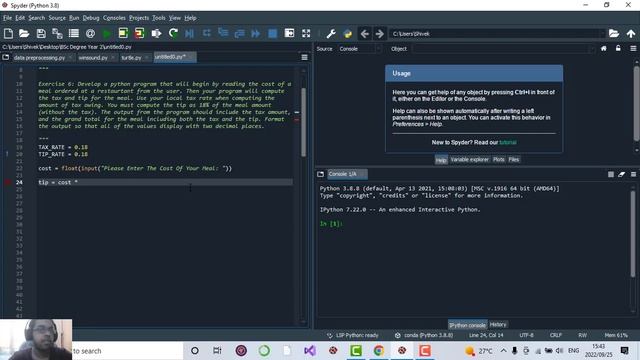Save all open files

pos(57,33)
